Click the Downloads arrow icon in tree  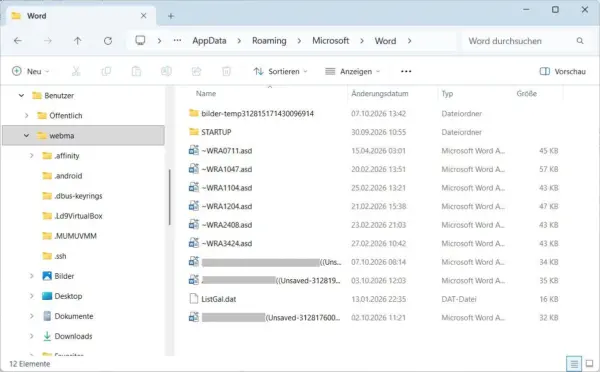click(47, 336)
